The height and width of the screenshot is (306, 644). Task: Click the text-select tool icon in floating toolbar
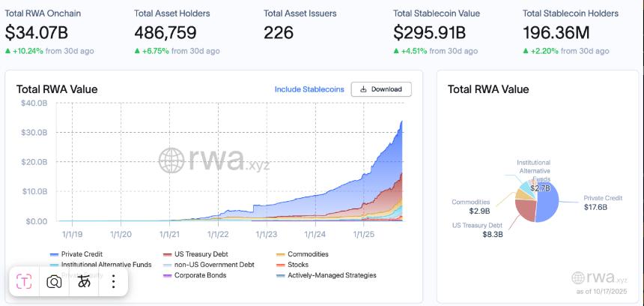[25, 281]
